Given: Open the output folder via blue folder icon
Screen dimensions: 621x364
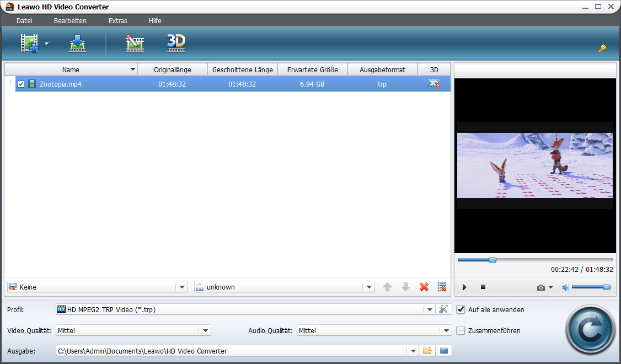Looking at the screenshot, I should (443, 351).
